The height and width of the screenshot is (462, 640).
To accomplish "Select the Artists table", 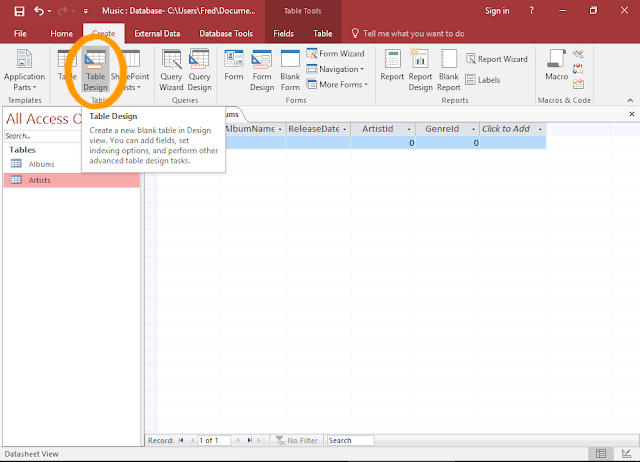I will click(71, 180).
